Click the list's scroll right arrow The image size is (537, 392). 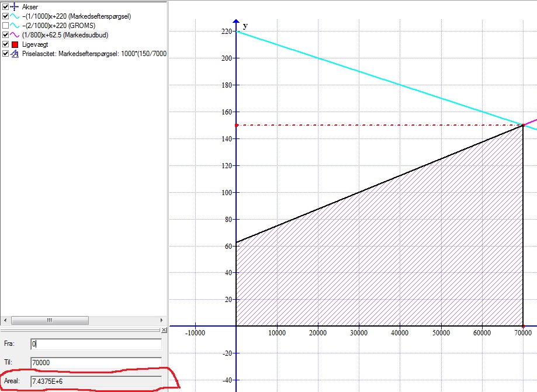click(162, 321)
